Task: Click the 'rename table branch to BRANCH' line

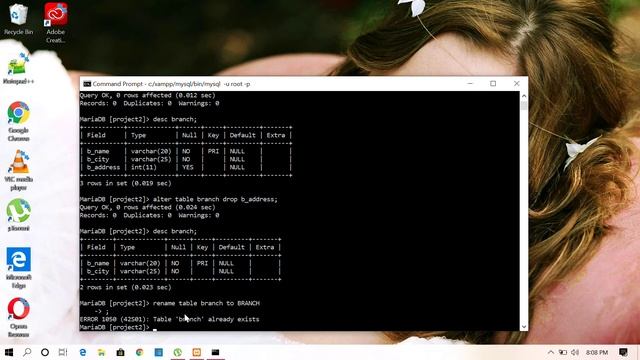Action: (206, 303)
